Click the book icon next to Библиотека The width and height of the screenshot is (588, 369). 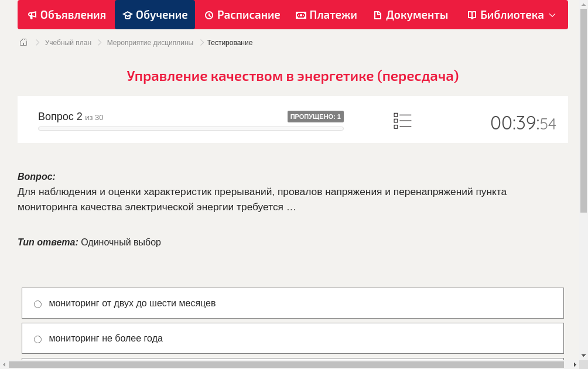(471, 15)
